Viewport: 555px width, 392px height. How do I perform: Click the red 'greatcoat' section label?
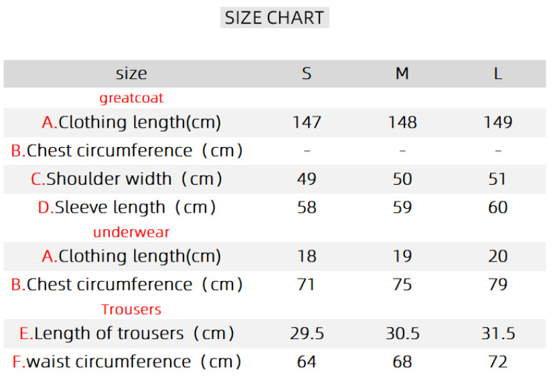point(131,98)
